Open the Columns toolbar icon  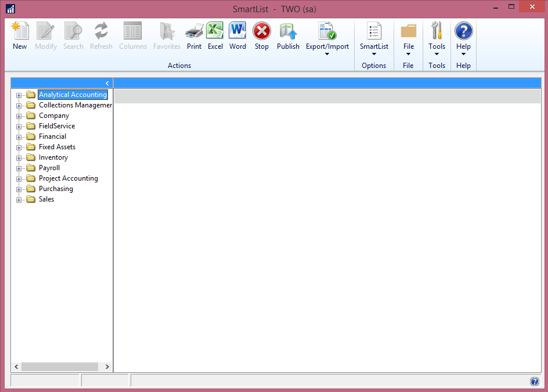(132, 31)
